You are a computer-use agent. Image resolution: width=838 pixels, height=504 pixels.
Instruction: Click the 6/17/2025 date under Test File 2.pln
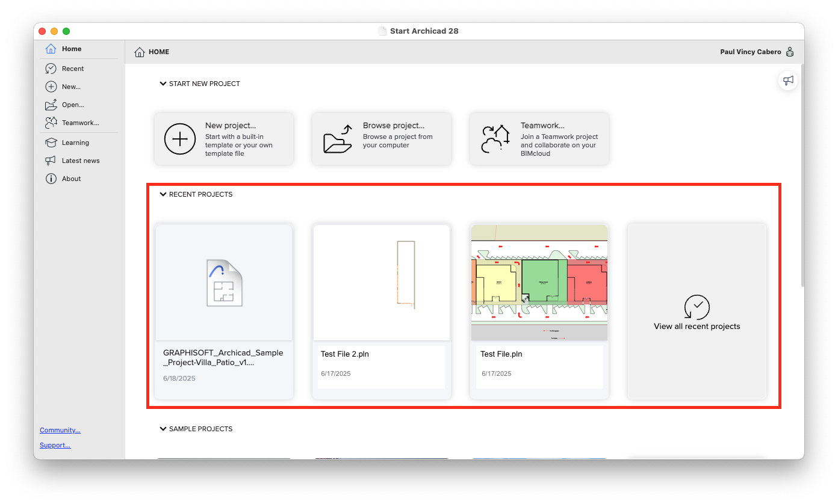[x=336, y=373]
